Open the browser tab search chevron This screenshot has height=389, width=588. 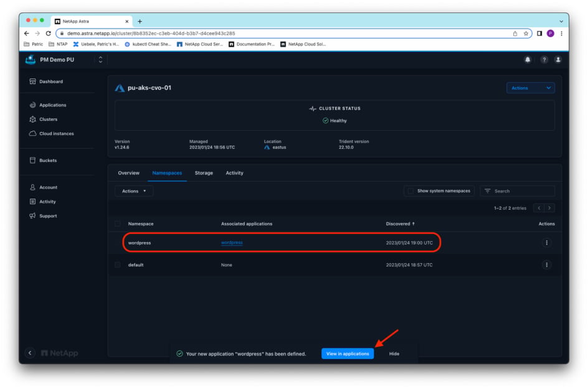(x=561, y=21)
